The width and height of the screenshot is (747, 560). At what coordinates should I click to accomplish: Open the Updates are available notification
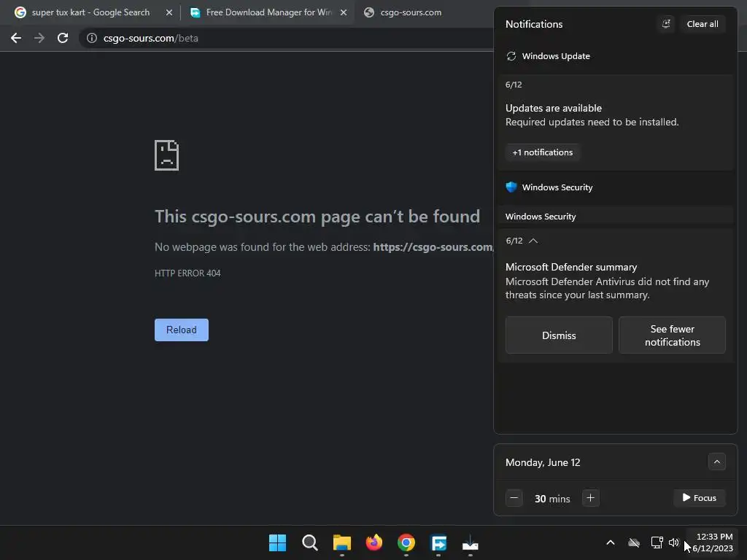coord(616,114)
